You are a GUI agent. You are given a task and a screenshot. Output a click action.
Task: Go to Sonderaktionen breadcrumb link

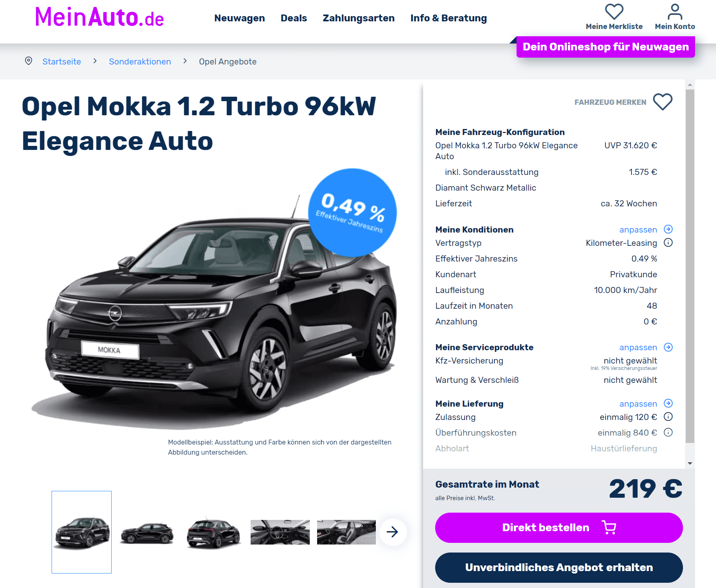(x=140, y=62)
